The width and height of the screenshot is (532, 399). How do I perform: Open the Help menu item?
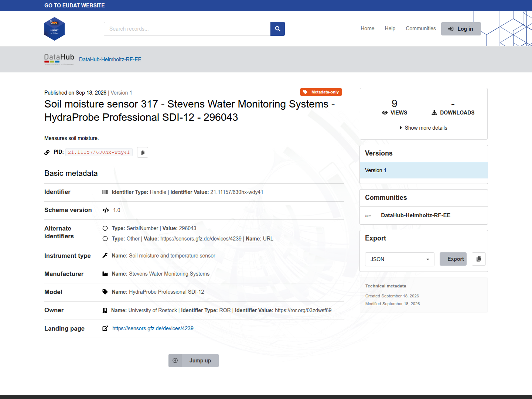pos(390,28)
